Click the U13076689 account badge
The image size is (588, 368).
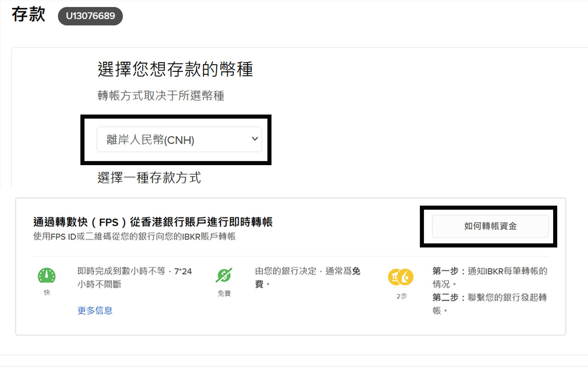click(90, 17)
